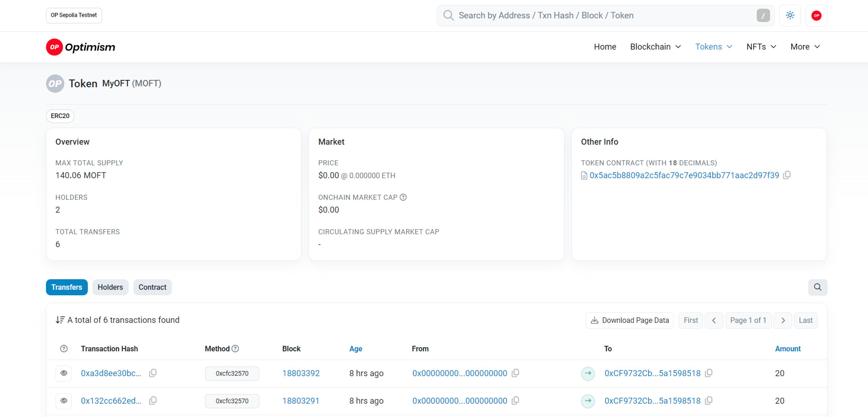
Task: Go to next page chevron
Action: pos(782,320)
